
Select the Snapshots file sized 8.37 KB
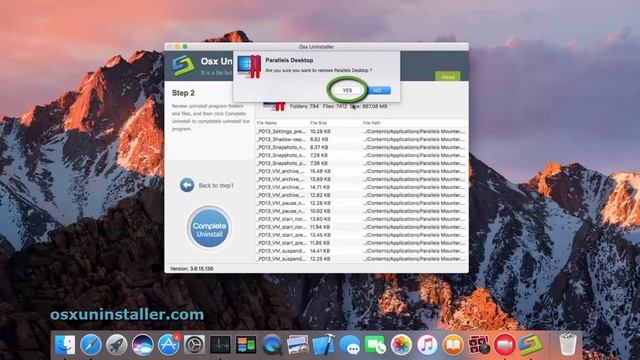pyautogui.click(x=362, y=147)
